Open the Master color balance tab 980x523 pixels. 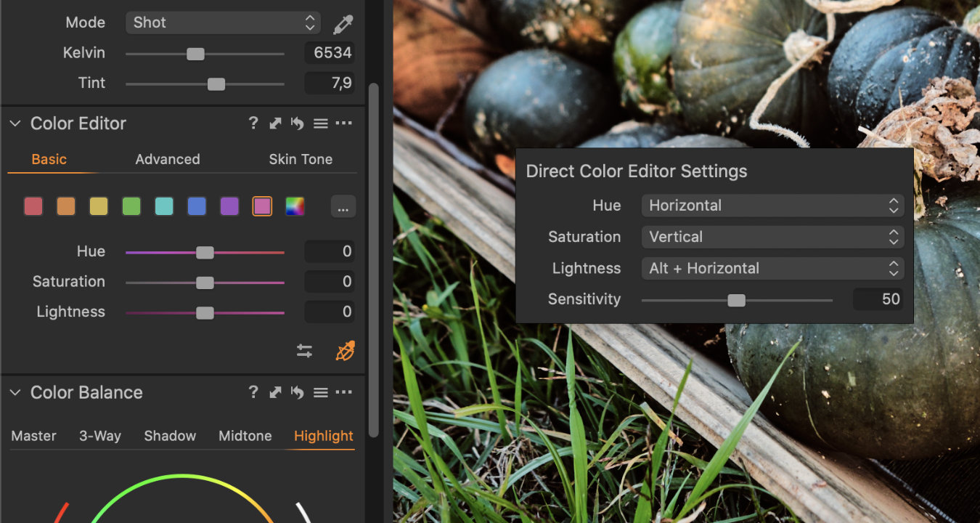click(x=34, y=436)
